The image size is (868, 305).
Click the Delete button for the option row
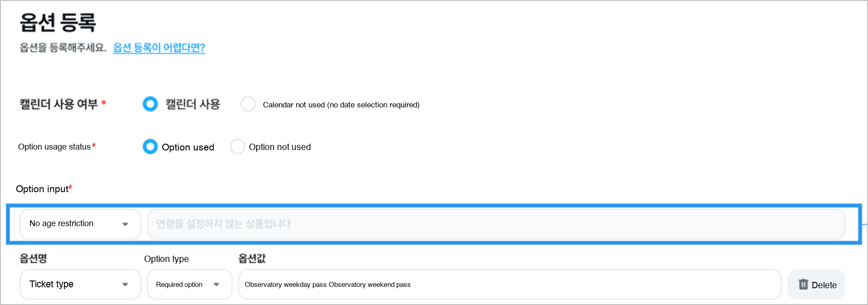pyautogui.click(x=816, y=284)
